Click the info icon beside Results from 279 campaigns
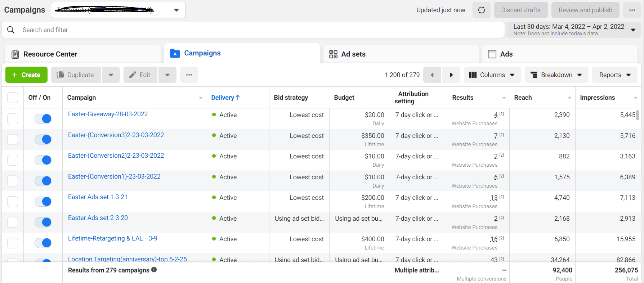The width and height of the screenshot is (644, 283). coord(154,270)
